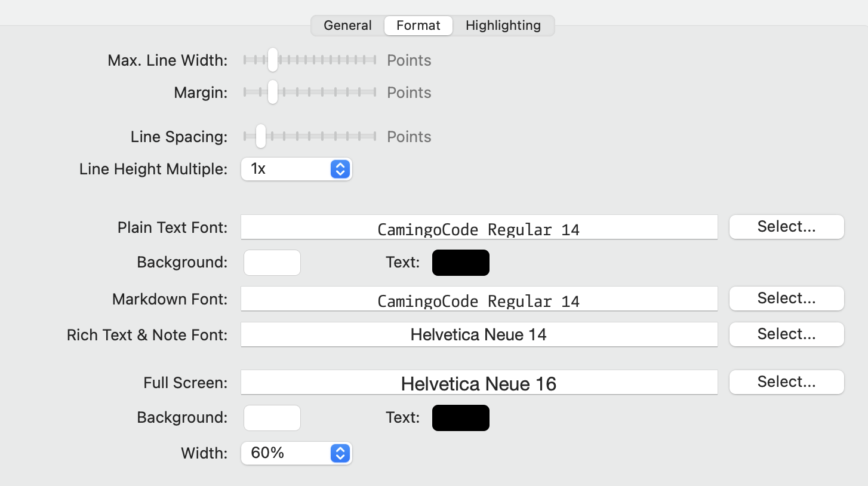This screenshot has width=868, height=486.
Task: Open the Highlighting tab
Action: pyautogui.click(x=503, y=26)
